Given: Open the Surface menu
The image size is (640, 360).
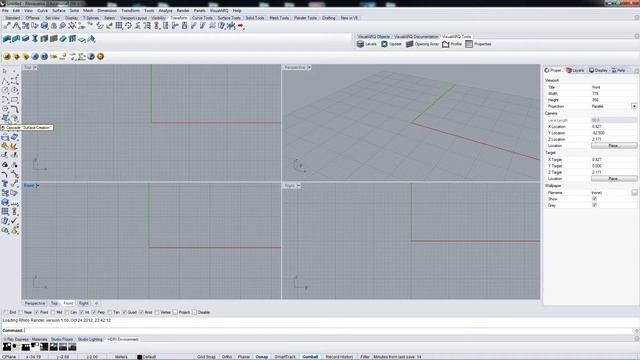Looking at the screenshot, I should [x=59, y=11].
